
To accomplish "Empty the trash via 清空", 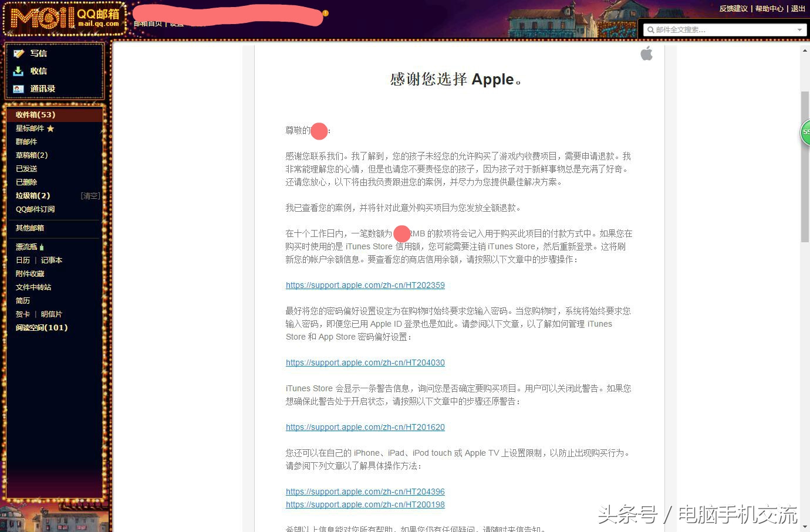I will (x=90, y=195).
